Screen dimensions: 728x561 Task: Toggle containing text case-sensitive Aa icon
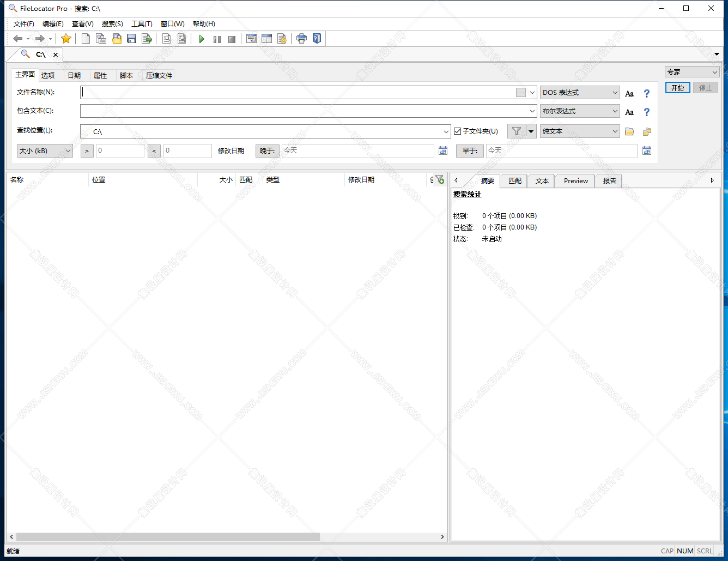coord(629,112)
